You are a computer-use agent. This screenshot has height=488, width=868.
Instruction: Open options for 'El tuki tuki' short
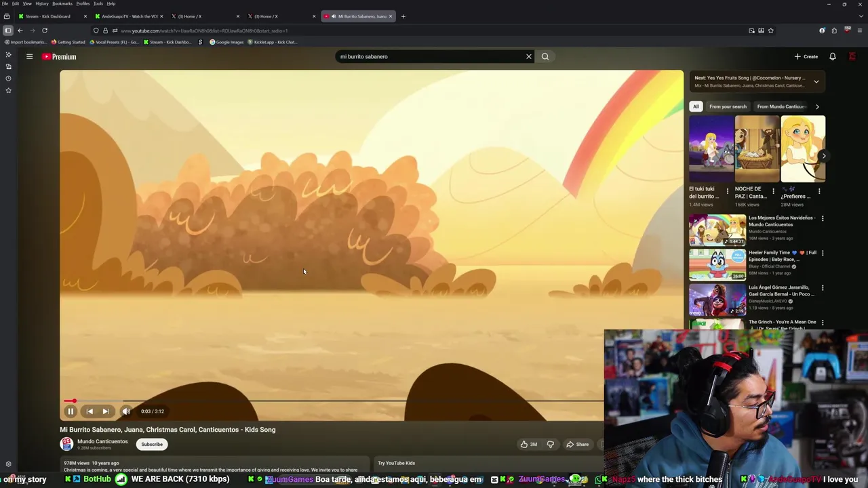[x=727, y=192]
